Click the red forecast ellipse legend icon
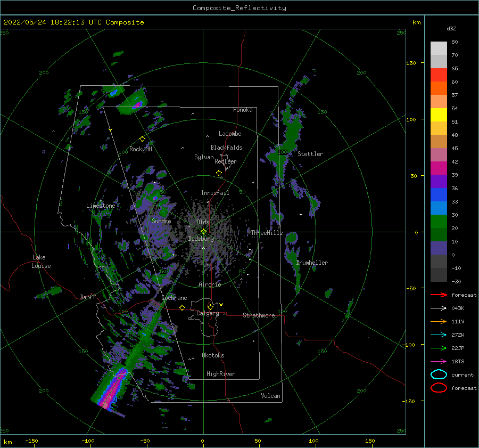Image resolution: width=479 pixels, height=448 pixels. tap(439, 388)
